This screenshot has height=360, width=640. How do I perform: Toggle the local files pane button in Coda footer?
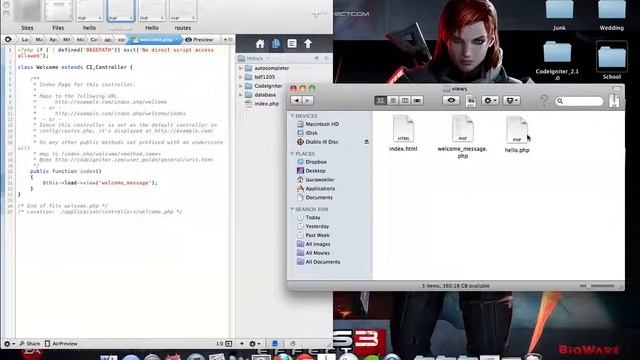(x=275, y=344)
